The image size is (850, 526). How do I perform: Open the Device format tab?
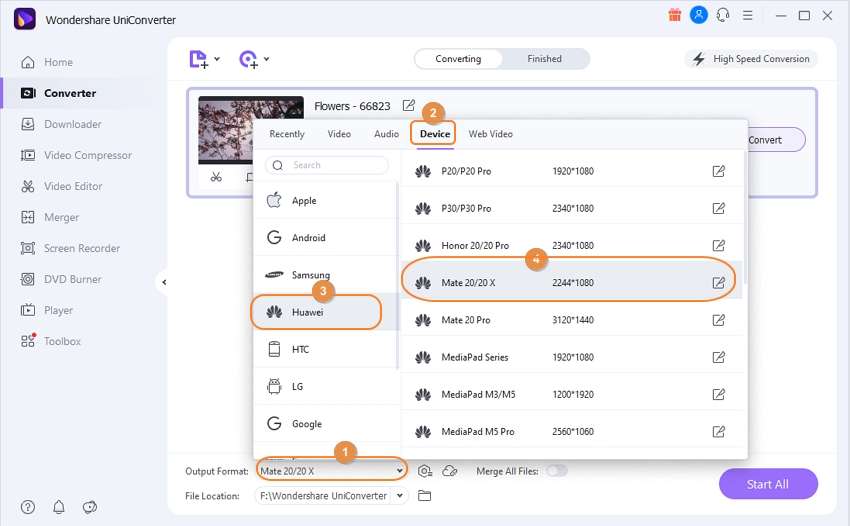(x=435, y=134)
